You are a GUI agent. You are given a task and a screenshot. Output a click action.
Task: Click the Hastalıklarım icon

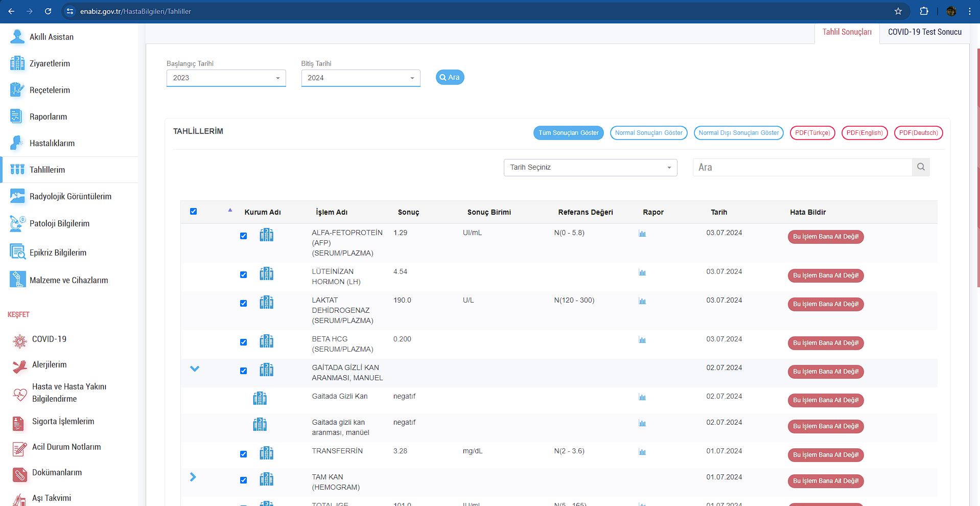point(16,143)
